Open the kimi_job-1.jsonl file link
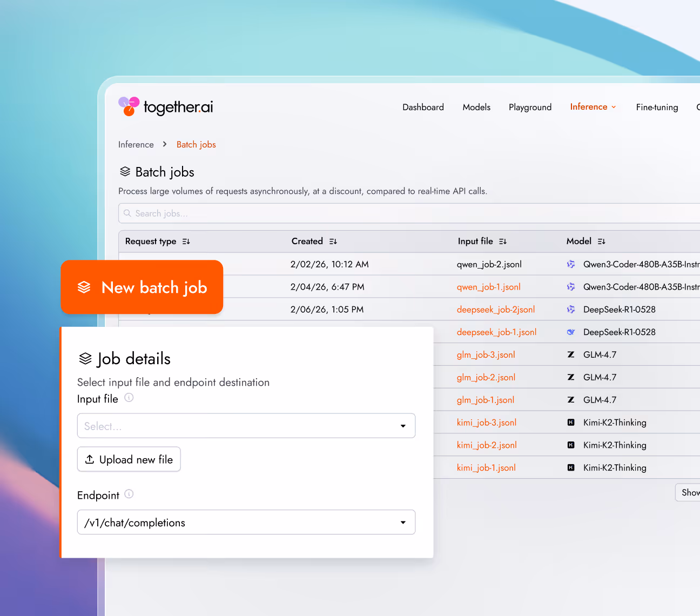The width and height of the screenshot is (700, 616). pos(486,468)
